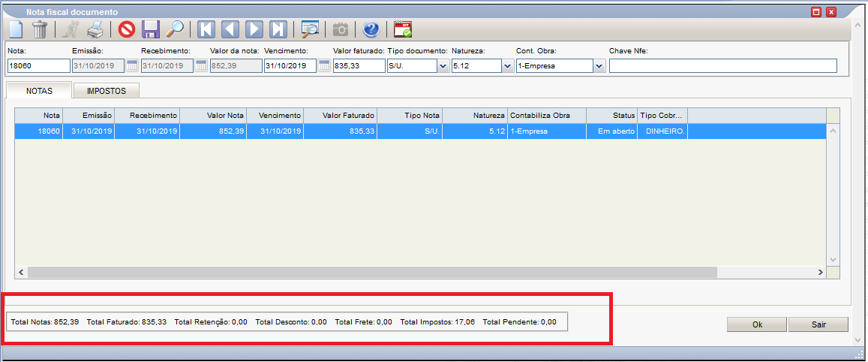Select the 1-Empresa cell in grid row
The width and height of the screenshot is (868, 362).
click(x=547, y=131)
